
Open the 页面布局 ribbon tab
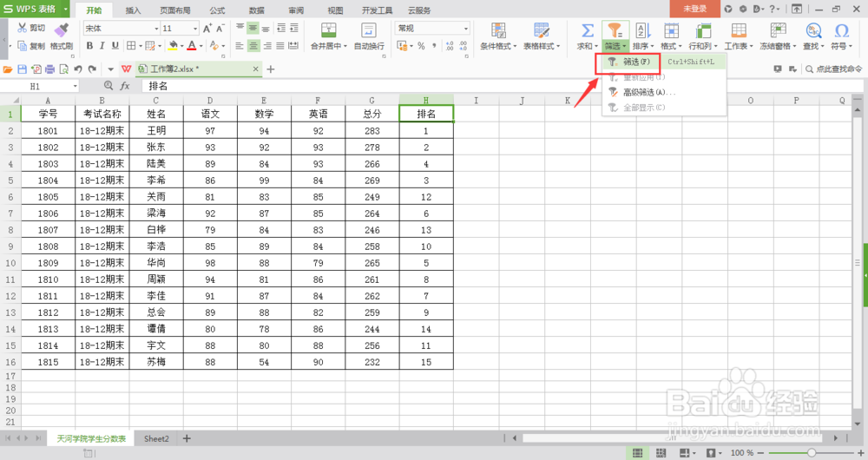175,10
